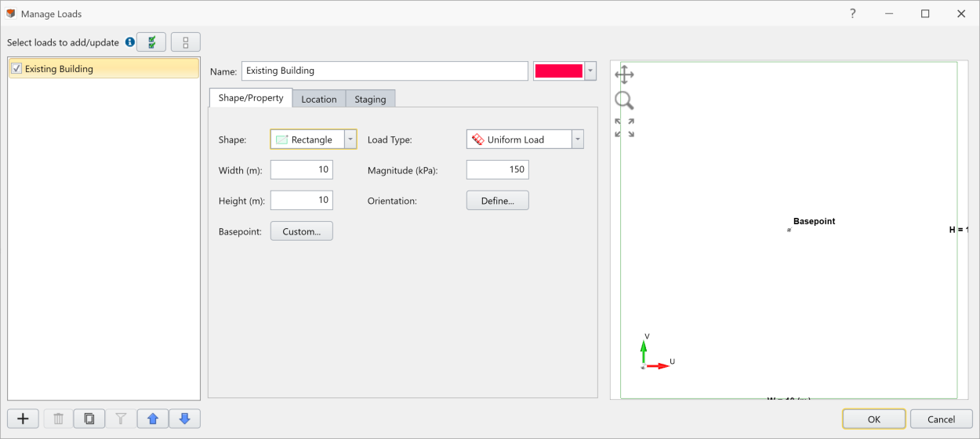Viewport: 980px width, 439px height.
Task: Open the Load Type dropdown
Action: [525, 140]
